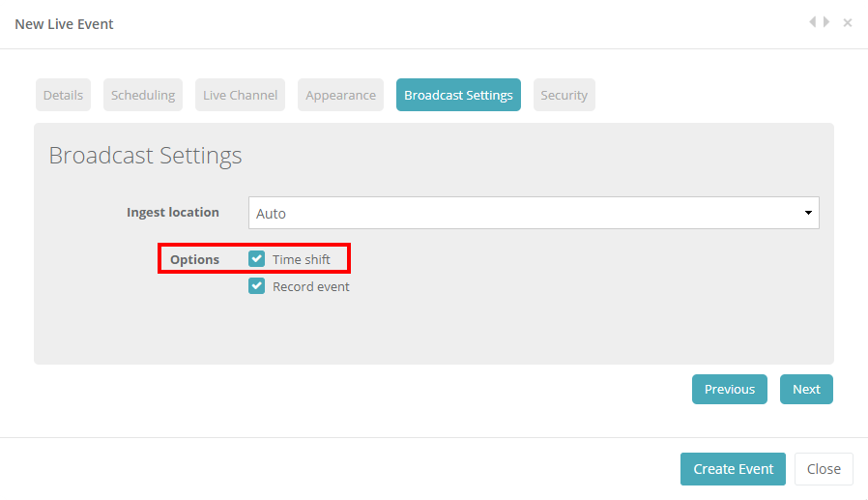Click the Broadcast Settings panel heading
The image size is (868, 500).
click(x=145, y=155)
